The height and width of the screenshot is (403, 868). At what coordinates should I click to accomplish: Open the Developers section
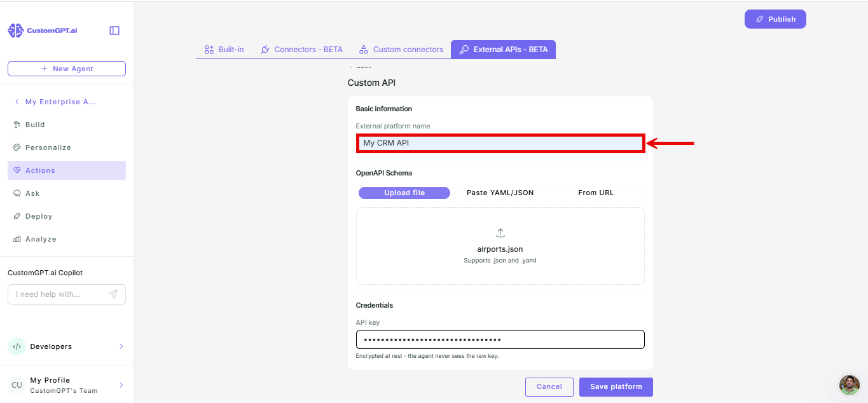67,346
